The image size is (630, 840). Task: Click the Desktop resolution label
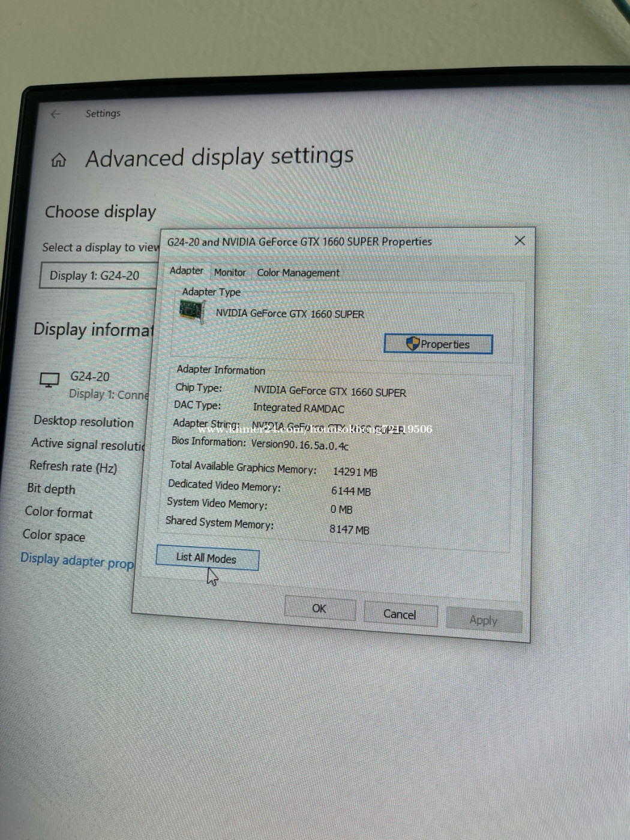pyautogui.click(x=83, y=421)
